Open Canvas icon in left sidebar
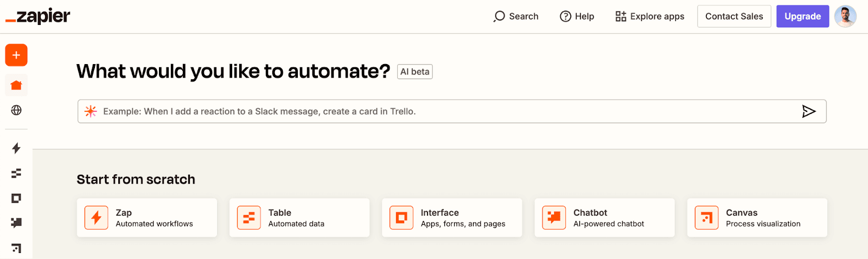Viewport: 868px width, 259px height. (x=16, y=248)
